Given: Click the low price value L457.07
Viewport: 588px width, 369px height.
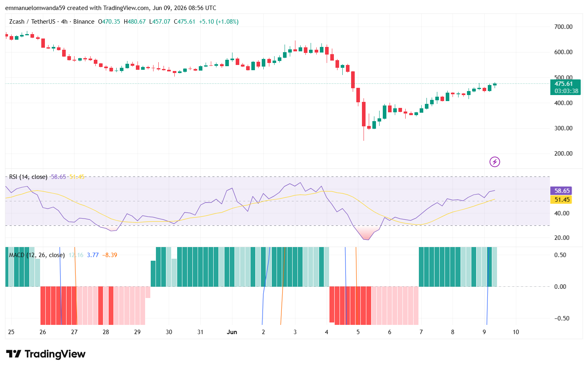Looking at the screenshot, I should click(160, 22).
